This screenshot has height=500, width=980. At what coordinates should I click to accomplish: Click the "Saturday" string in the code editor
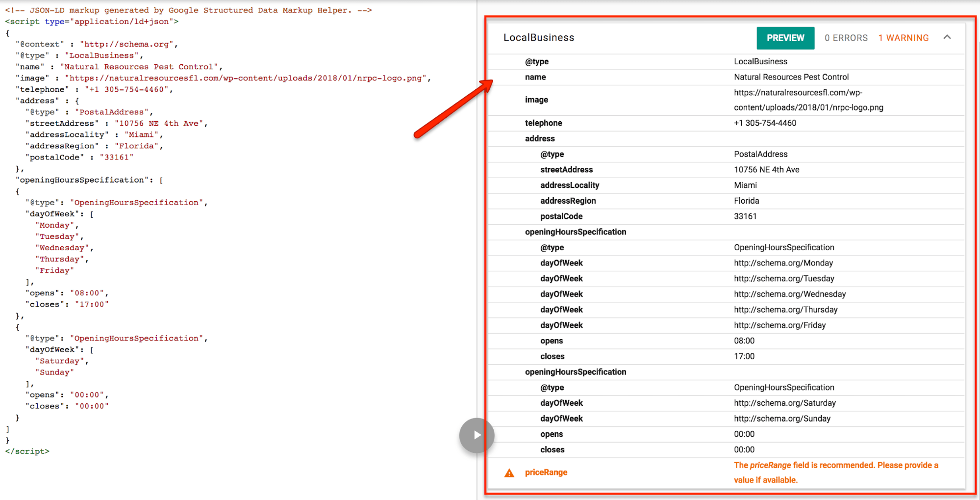click(x=59, y=361)
